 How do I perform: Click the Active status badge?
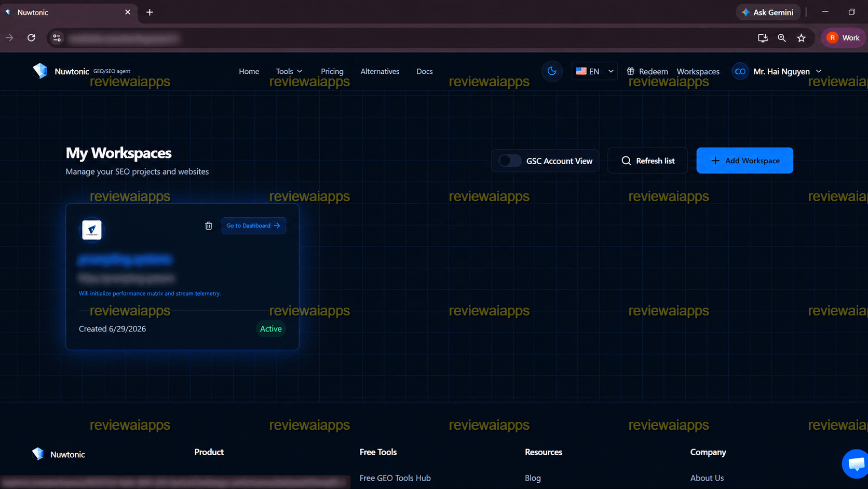pyautogui.click(x=271, y=329)
